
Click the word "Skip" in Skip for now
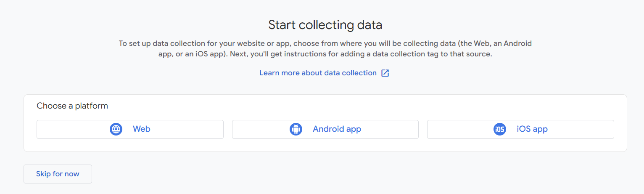click(x=43, y=174)
